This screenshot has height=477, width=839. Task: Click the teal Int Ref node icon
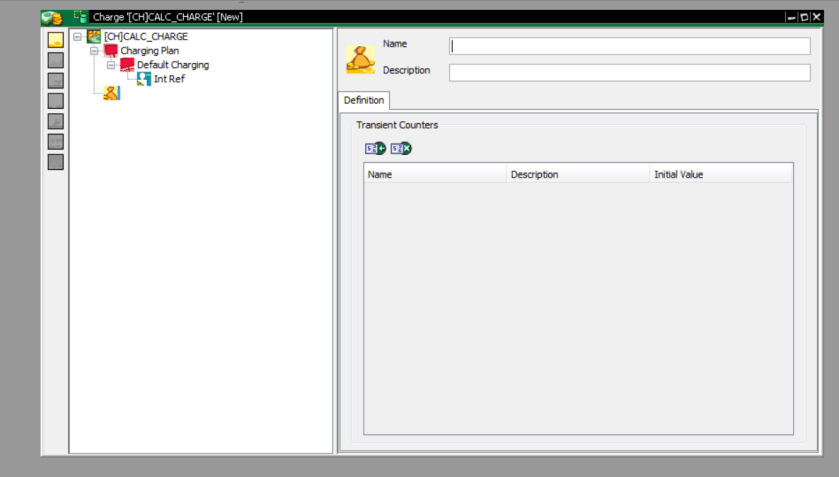144,79
